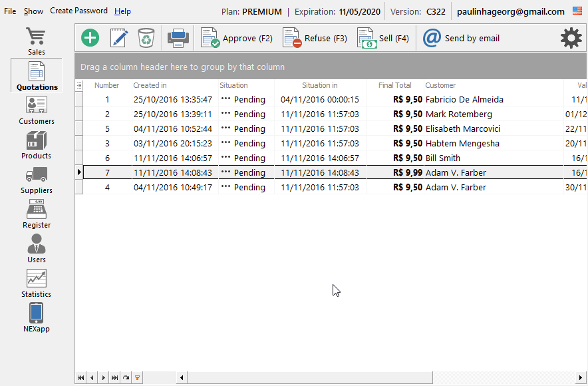This screenshot has height=386, width=588.
Task: Click the version number C322
Action: tap(436, 11)
